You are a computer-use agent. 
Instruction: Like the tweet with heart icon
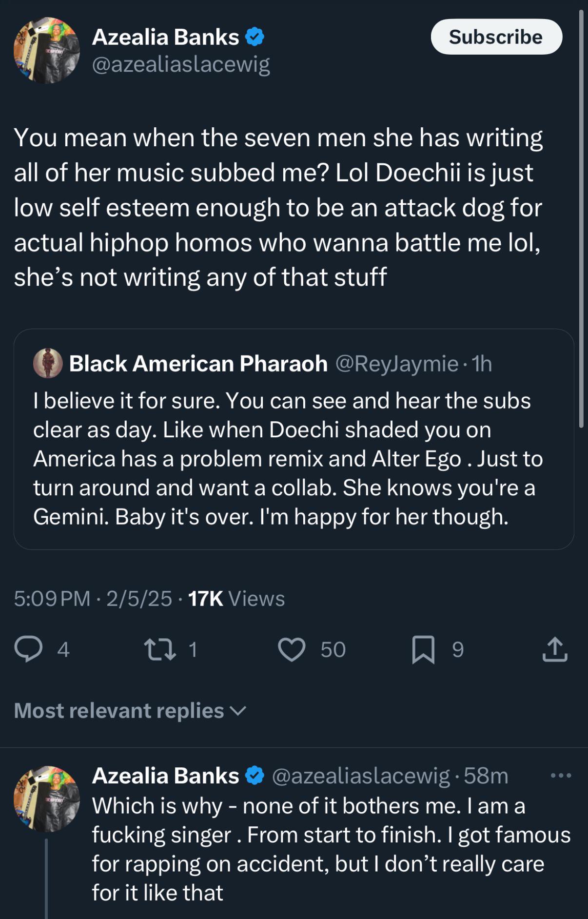pyautogui.click(x=292, y=649)
